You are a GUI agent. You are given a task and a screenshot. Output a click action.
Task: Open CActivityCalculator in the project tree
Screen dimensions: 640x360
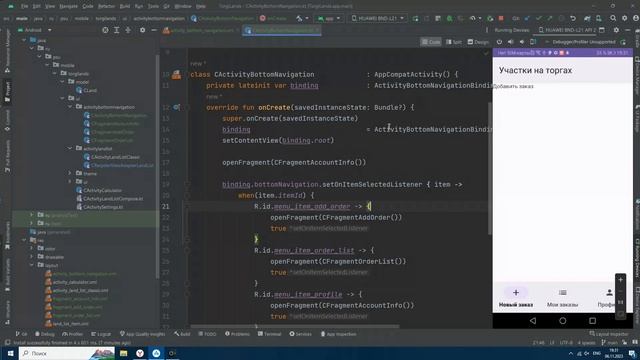pos(99,190)
